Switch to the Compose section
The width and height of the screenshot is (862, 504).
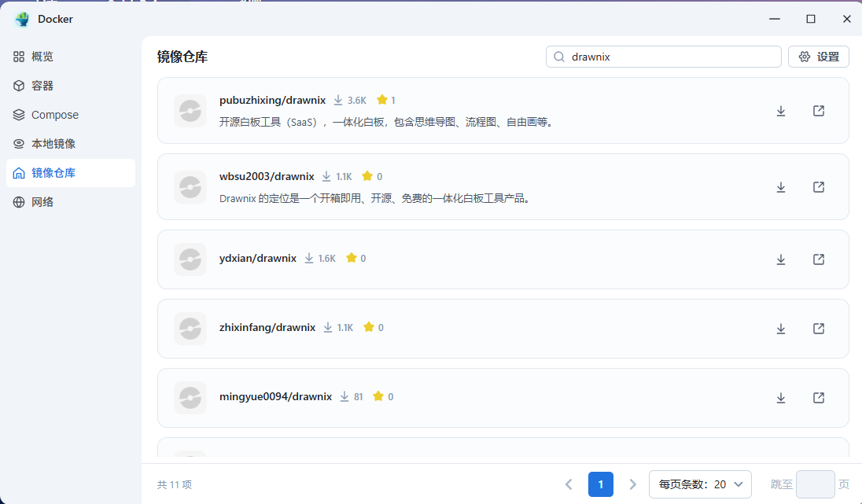pos(70,115)
